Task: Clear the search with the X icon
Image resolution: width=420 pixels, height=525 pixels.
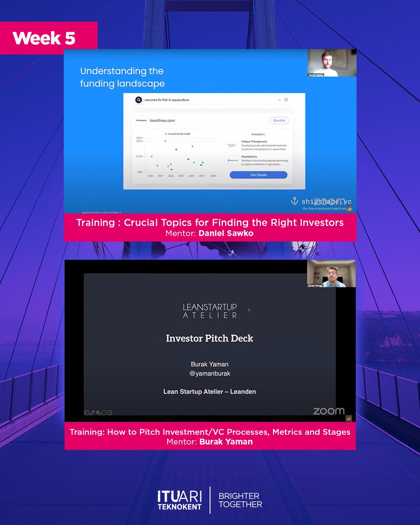Action: [280, 100]
